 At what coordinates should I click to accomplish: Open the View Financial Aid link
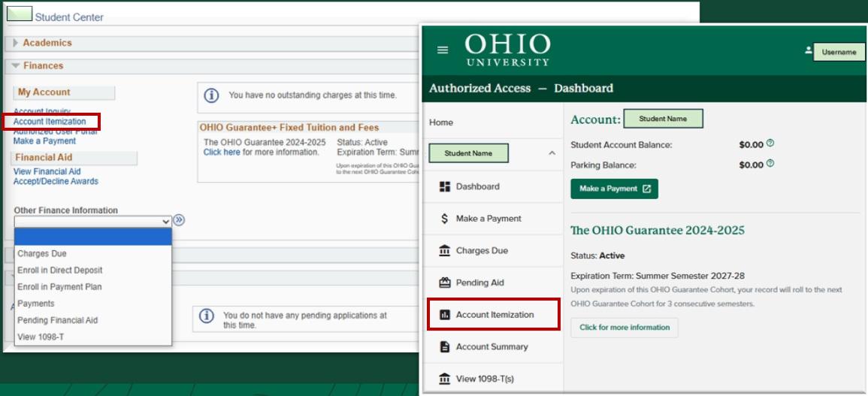[x=47, y=171]
